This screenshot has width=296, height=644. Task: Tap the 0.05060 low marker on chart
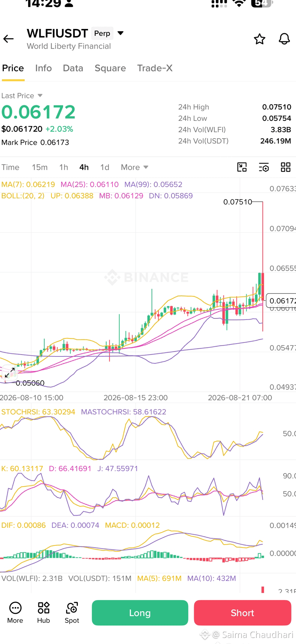(x=30, y=383)
